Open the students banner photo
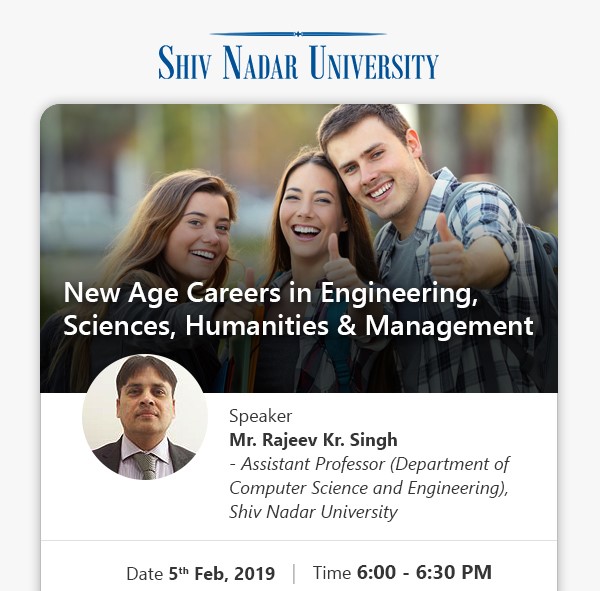 (299, 248)
